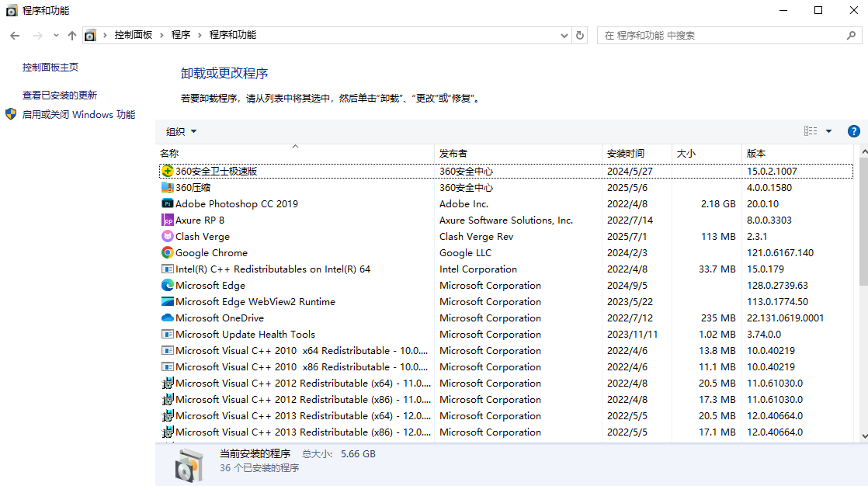868x486 pixels.
Task: Open the view options dropdown arrow
Action: pyautogui.click(x=828, y=131)
